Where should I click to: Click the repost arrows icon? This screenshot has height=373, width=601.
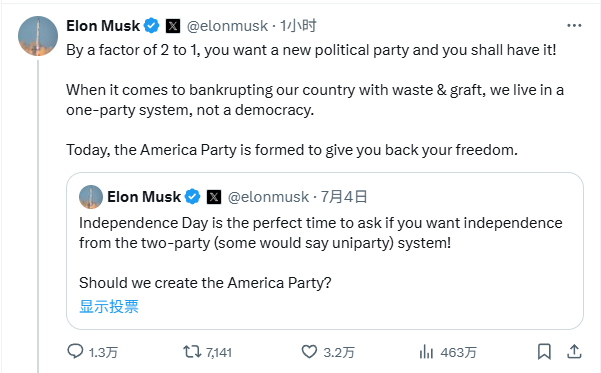coord(192,352)
